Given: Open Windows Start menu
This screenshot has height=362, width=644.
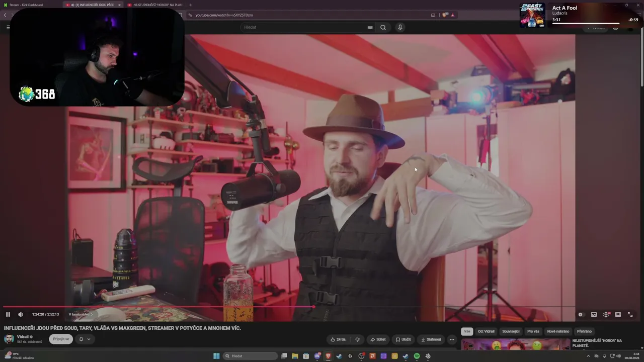Looking at the screenshot, I should tap(216, 356).
